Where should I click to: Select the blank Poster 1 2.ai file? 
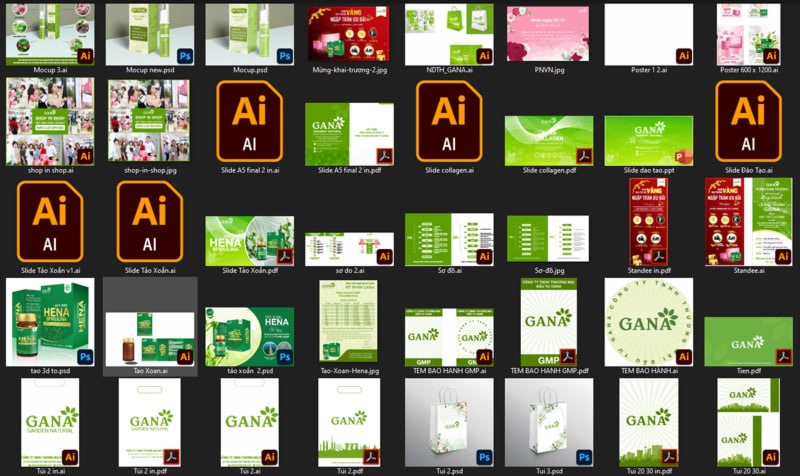[x=648, y=34]
